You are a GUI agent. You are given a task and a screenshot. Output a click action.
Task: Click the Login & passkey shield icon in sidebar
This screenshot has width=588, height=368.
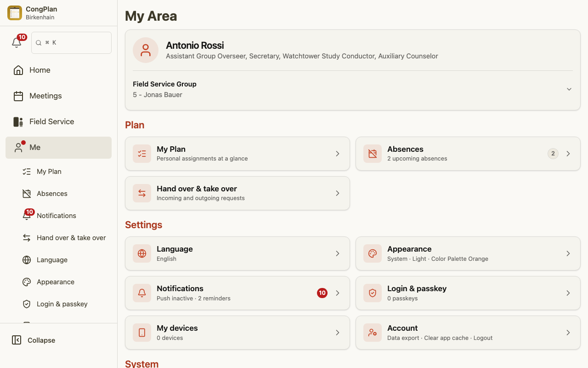click(27, 304)
